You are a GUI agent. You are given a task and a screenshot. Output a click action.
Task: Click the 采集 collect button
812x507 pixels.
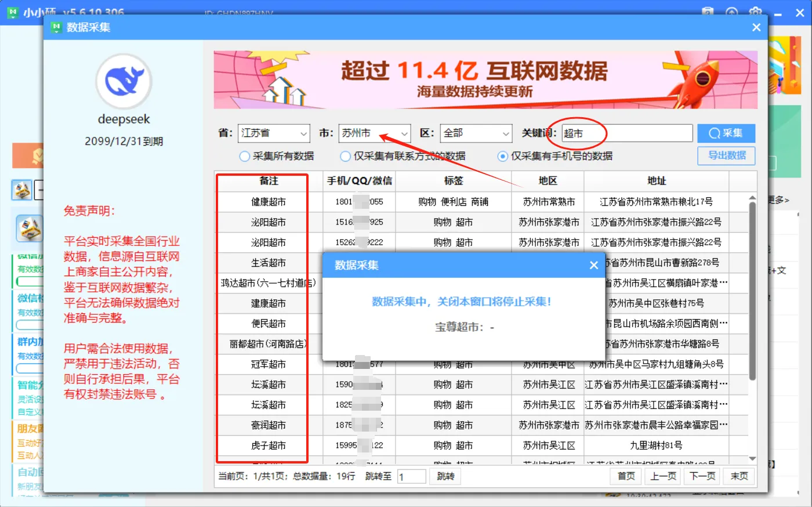[726, 133]
